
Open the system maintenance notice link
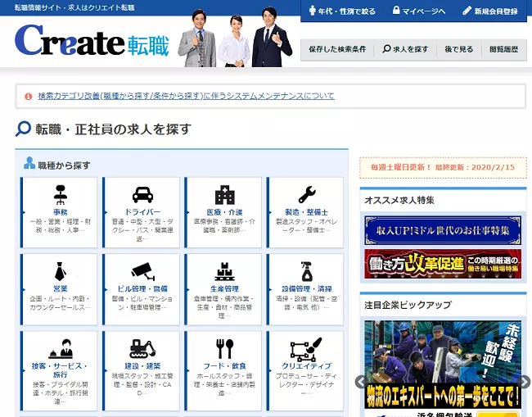click(x=186, y=96)
